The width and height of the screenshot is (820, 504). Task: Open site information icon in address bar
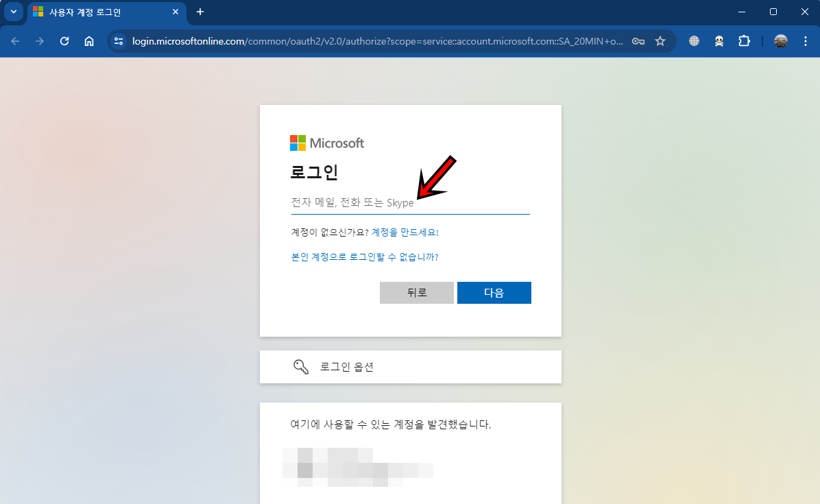pyautogui.click(x=119, y=41)
